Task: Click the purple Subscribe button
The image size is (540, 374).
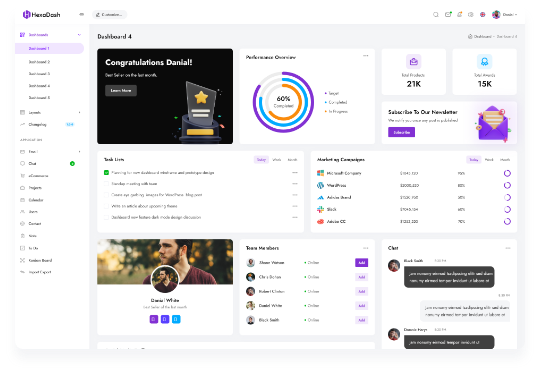Action: pos(402,132)
